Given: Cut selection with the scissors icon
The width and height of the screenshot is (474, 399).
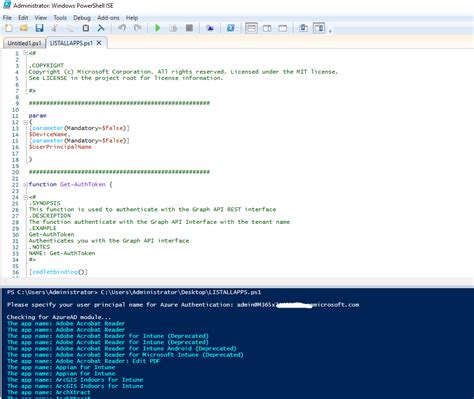Looking at the screenshot, I should [54, 28].
